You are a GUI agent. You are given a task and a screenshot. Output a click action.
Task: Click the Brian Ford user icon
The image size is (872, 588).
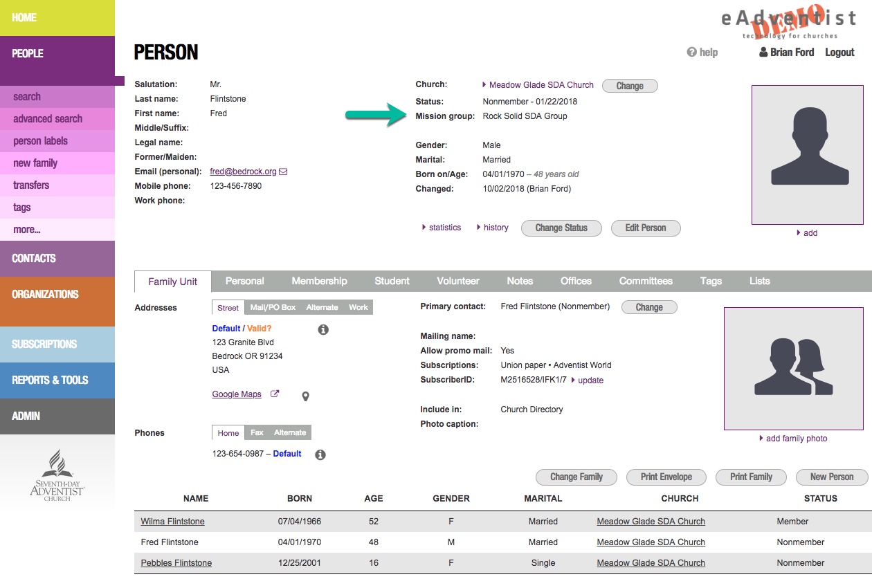763,53
